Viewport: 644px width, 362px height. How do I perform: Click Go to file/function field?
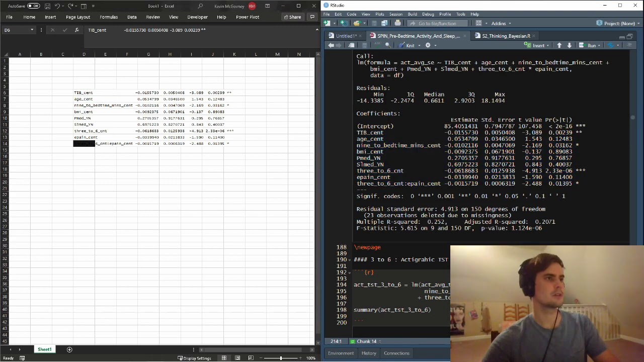436,23
